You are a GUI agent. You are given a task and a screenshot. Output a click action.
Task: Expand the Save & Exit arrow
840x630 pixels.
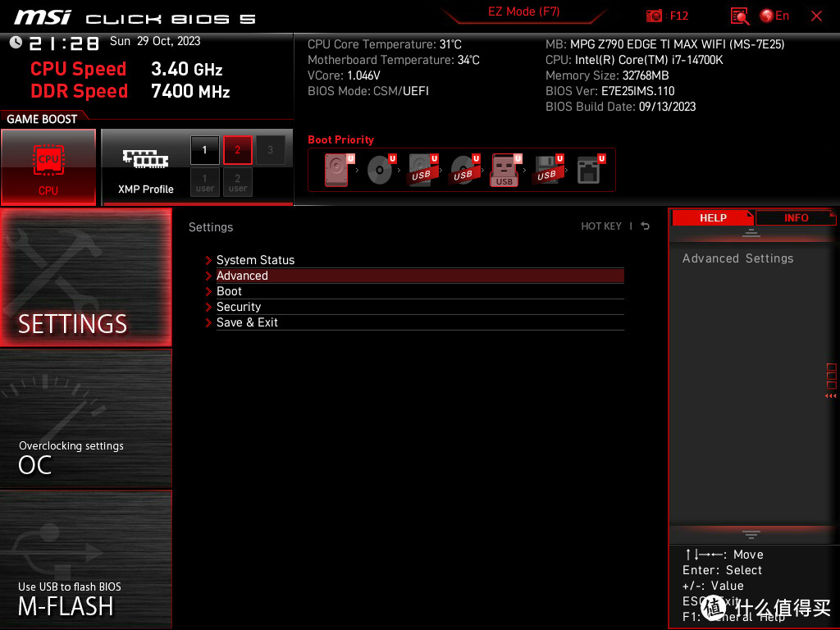209,322
